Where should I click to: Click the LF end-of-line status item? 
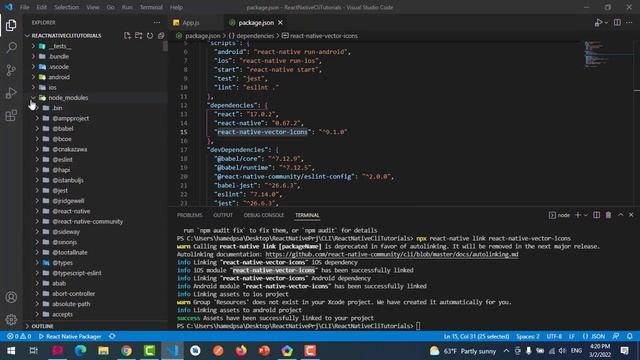coord(572,336)
